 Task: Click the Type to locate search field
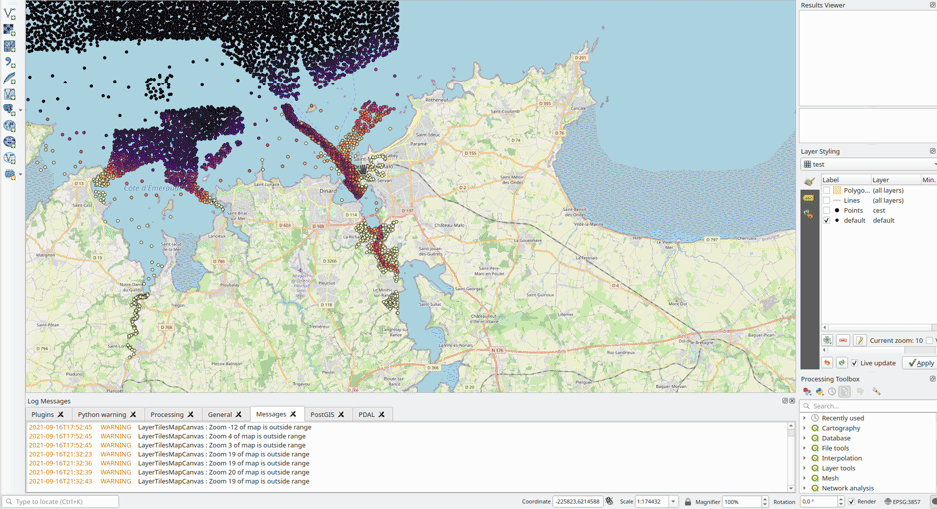click(x=60, y=502)
